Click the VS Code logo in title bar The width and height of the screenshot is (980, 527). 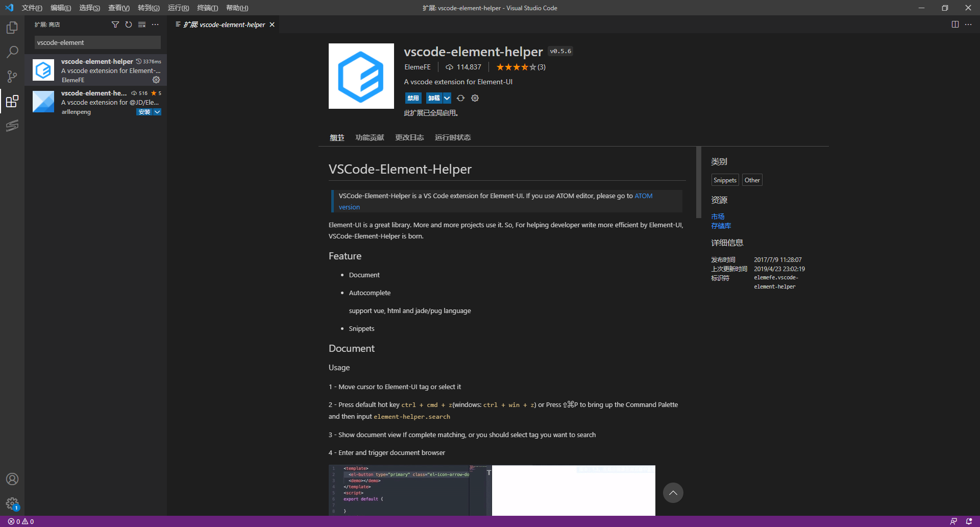pyautogui.click(x=9, y=8)
